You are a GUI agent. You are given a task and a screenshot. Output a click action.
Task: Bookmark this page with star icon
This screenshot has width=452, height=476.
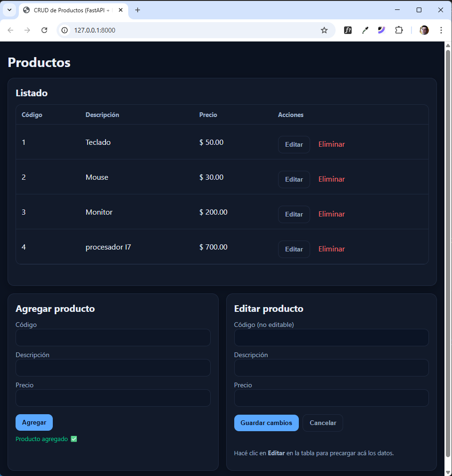point(324,30)
